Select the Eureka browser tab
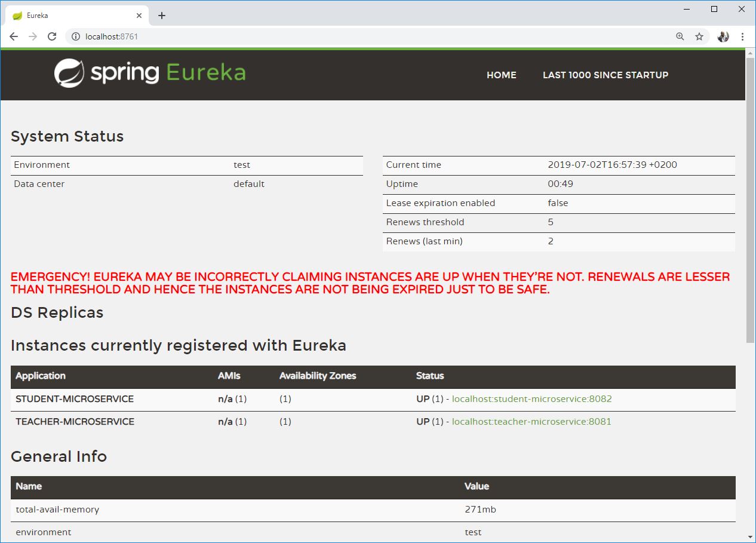Viewport: 756px width, 543px height. (x=72, y=16)
